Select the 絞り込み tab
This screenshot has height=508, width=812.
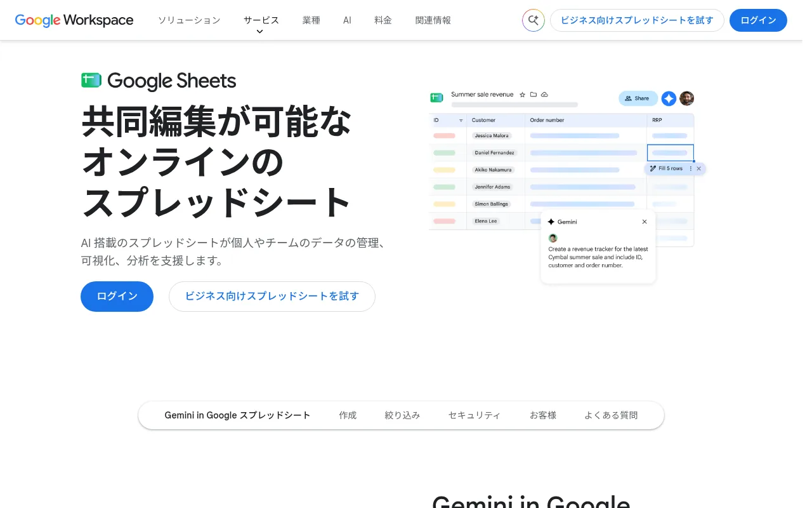(402, 415)
